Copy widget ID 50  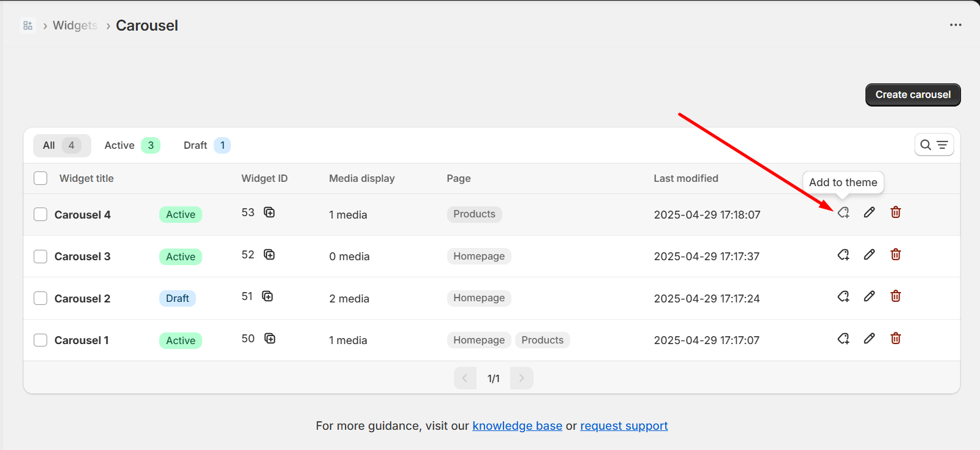[x=269, y=339]
